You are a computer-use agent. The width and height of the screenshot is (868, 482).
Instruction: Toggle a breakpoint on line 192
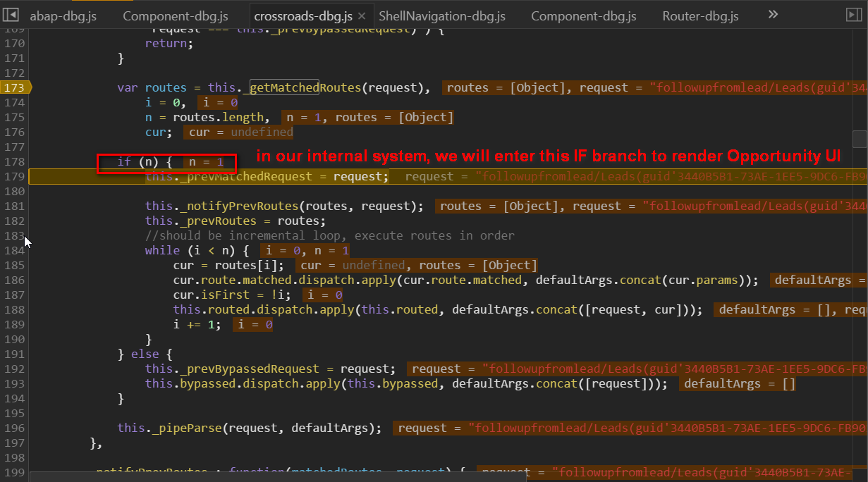14,369
